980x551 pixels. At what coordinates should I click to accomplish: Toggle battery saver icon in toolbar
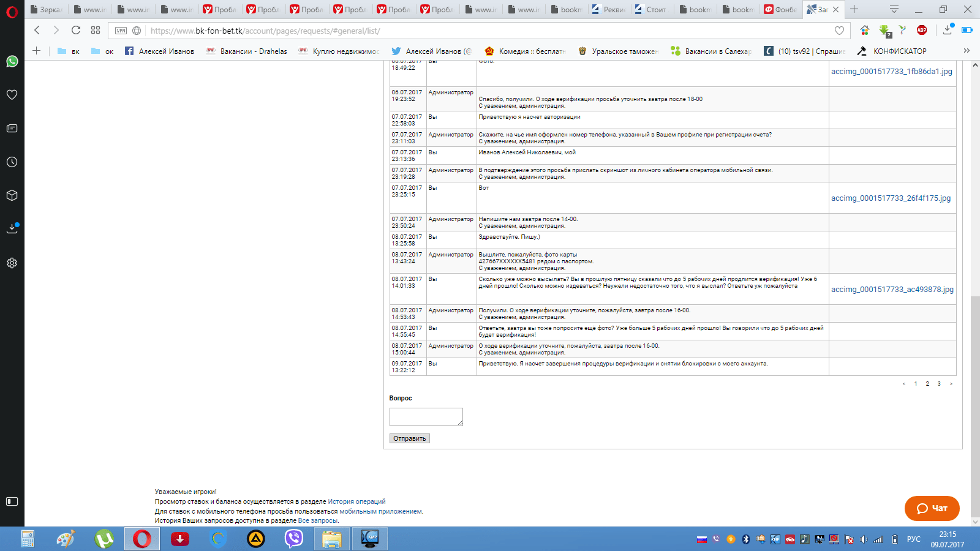(967, 30)
